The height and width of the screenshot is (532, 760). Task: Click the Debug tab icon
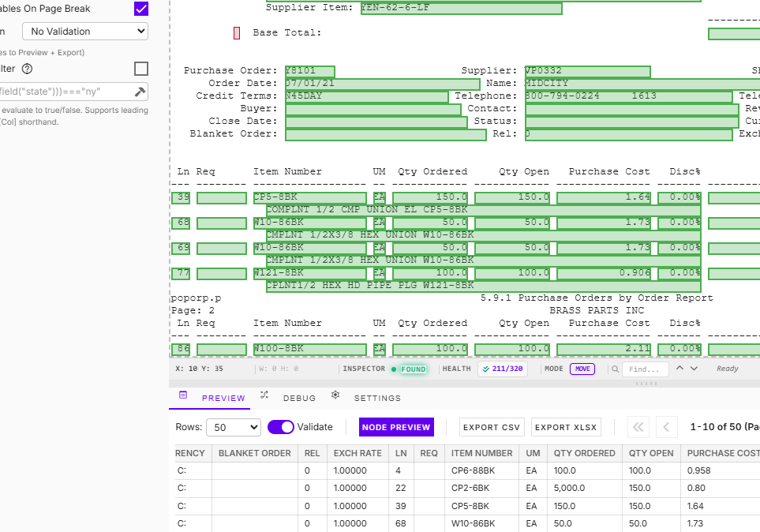[x=264, y=395]
